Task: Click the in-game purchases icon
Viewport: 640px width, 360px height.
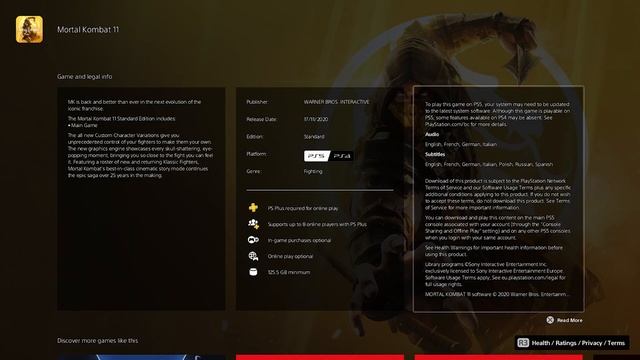Action: coord(253,240)
